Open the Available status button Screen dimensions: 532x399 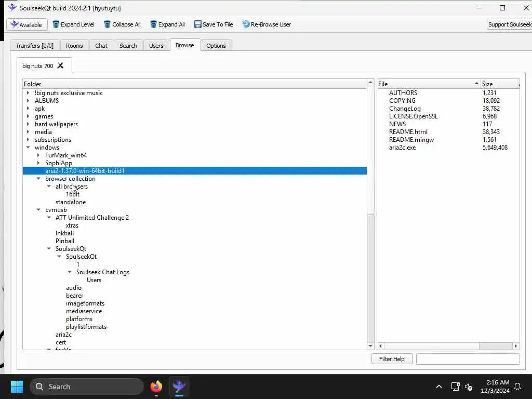[x=26, y=24]
